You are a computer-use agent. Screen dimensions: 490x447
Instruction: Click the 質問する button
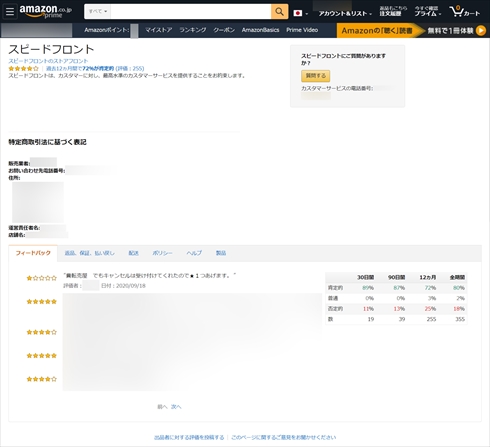coord(316,76)
